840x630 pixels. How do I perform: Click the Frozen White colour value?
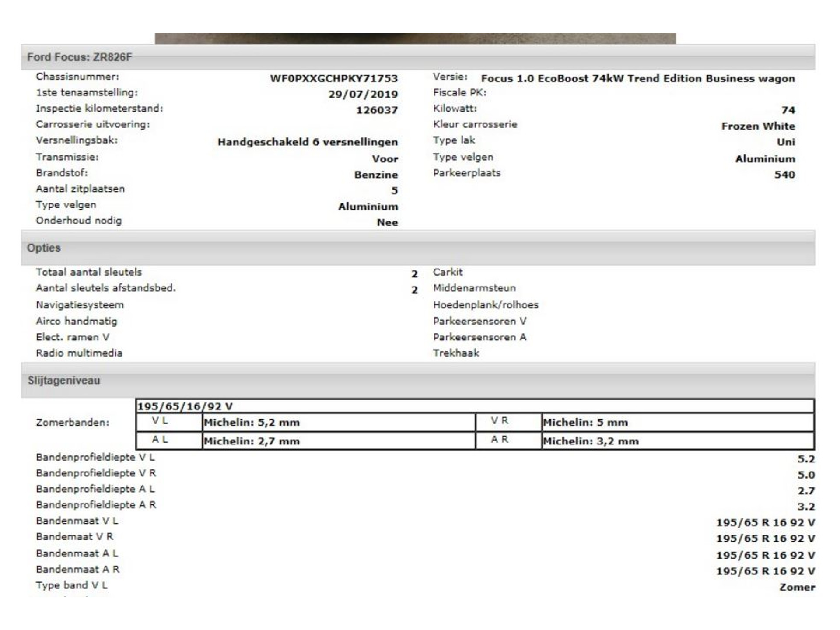[x=758, y=126]
